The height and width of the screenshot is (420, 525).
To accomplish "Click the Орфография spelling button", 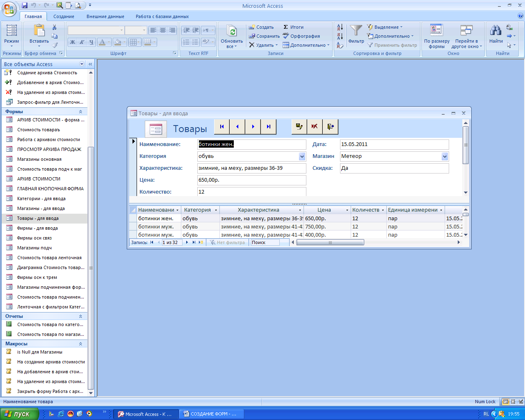I will pos(301,36).
